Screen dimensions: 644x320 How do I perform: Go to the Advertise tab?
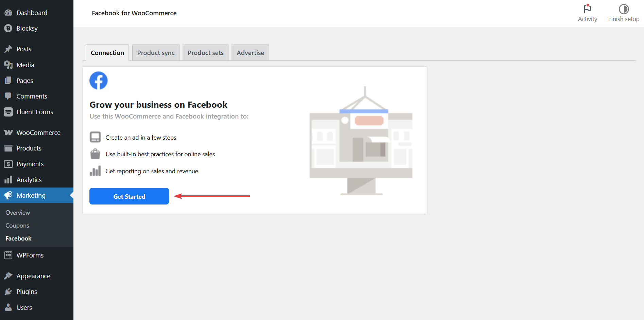point(250,53)
